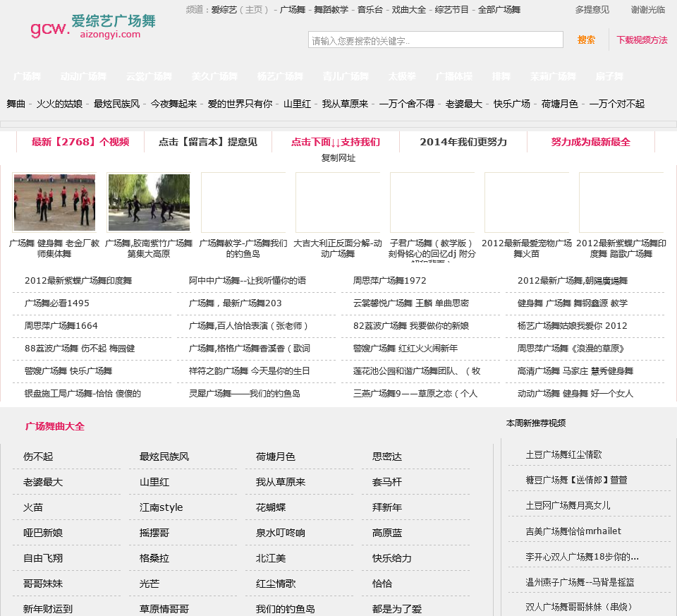Open 云裳广场舞 navigation tab
Screen dimensions: 677x616
[149, 76]
